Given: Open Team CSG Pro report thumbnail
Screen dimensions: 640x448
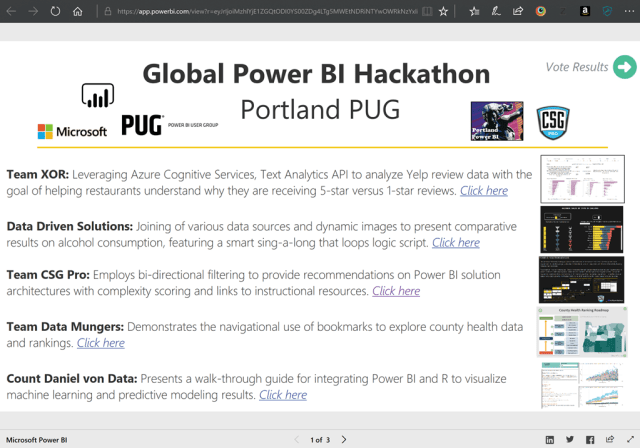Looking at the screenshot, I should (x=582, y=280).
